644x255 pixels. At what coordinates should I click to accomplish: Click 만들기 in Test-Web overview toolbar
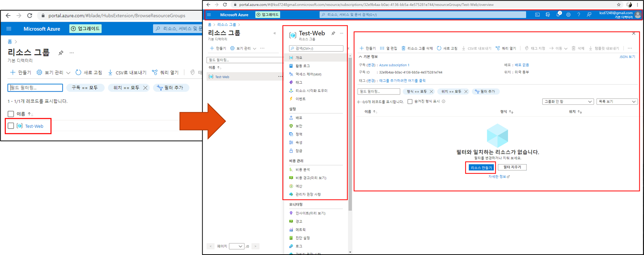[367, 48]
